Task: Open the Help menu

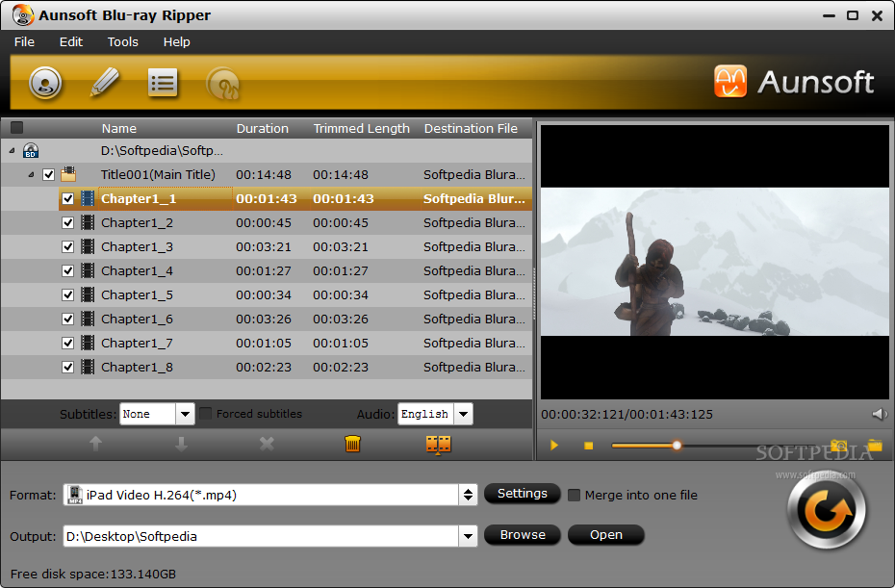Action: tap(176, 41)
